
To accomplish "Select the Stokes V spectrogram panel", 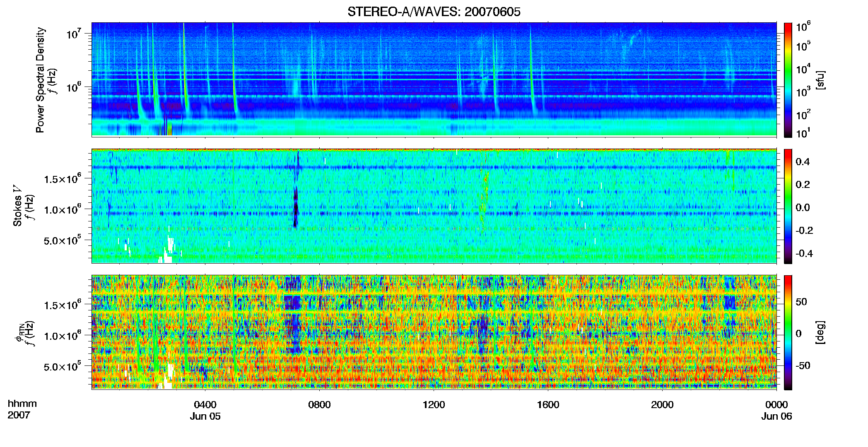I will tap(434, 206).
